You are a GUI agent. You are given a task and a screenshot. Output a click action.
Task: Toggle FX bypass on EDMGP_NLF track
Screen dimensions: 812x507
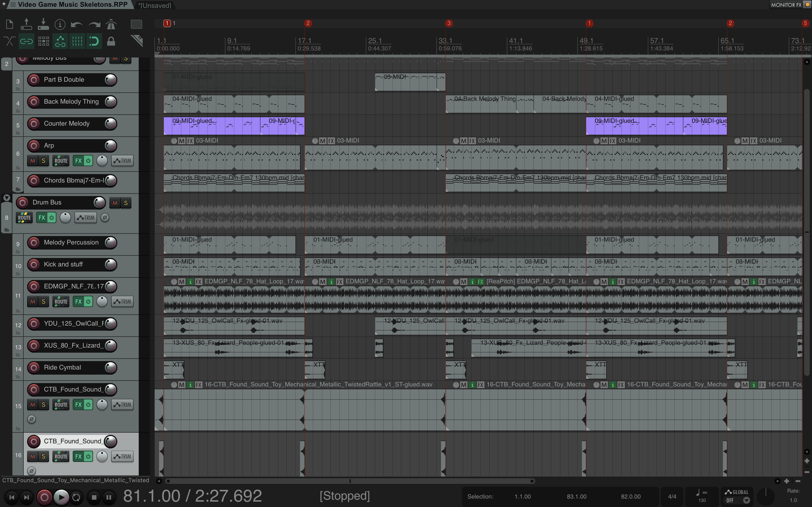pos(88,302)
